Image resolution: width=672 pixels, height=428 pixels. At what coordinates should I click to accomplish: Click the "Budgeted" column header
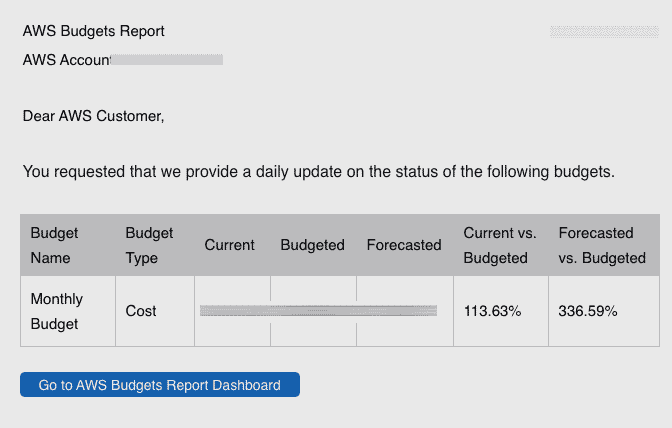point(312,245)
